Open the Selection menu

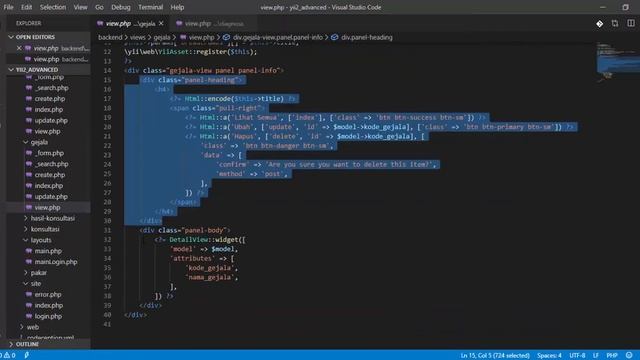click(53, 7)
